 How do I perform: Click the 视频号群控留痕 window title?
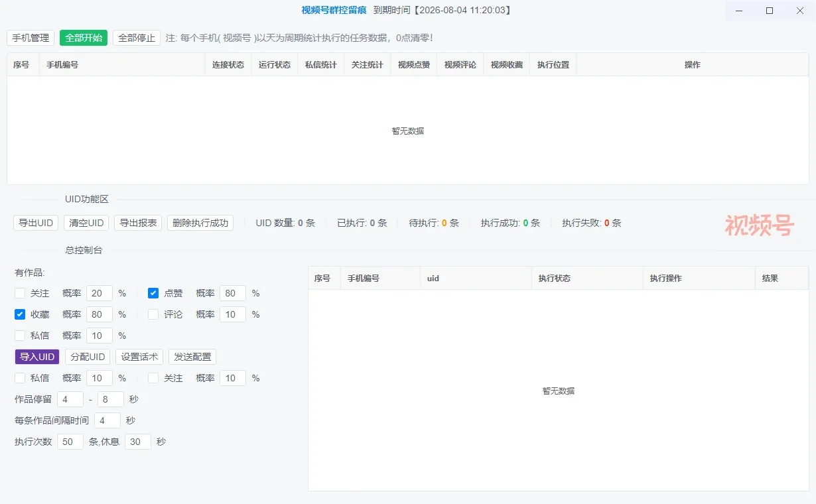pyautogui.click(x=334, y=10)
